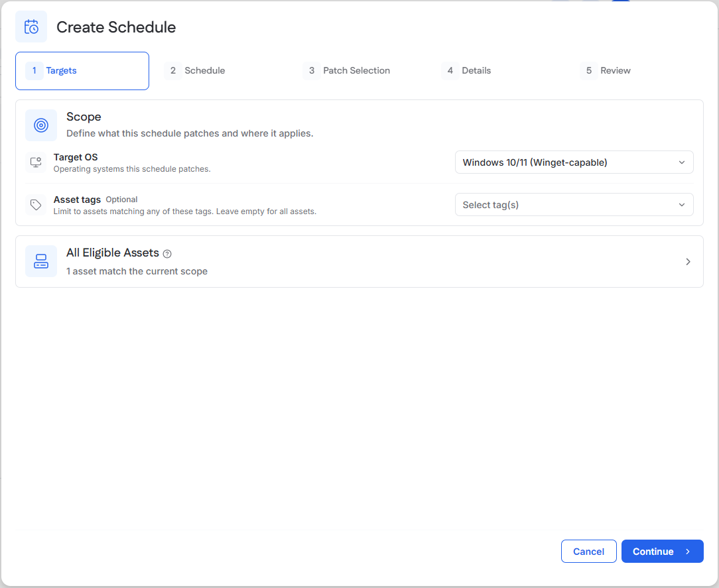The height and width of the screenshot is (588, 719).
Task: Click the All Eligible Assets server icon
Action: point(41,261)
